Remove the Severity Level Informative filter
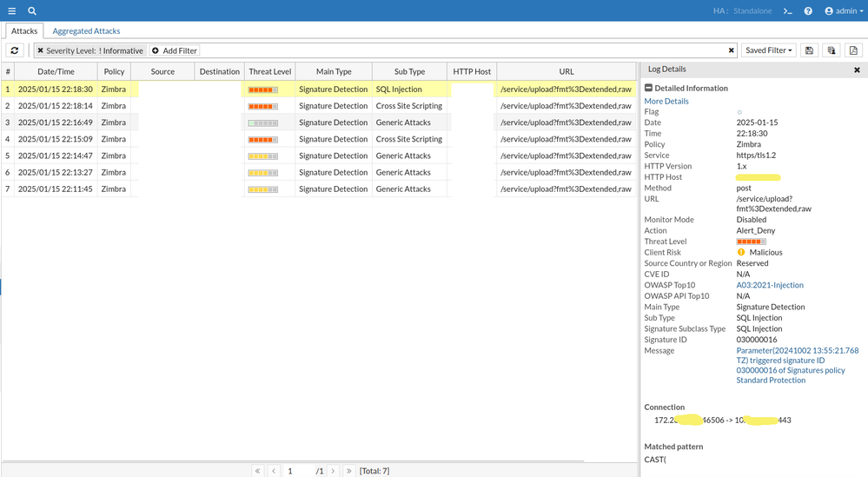The width and height of the screenshot is (868, 477). pyautogui.click(x=40, y=50)
